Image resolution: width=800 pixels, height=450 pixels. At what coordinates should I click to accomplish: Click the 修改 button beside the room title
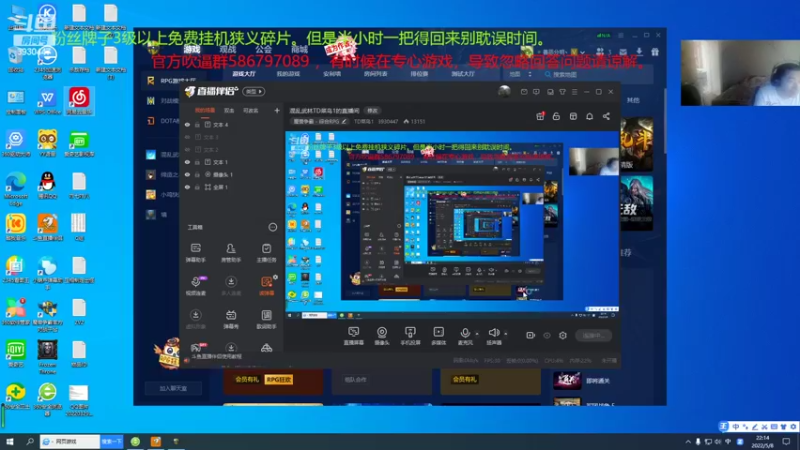372,110
